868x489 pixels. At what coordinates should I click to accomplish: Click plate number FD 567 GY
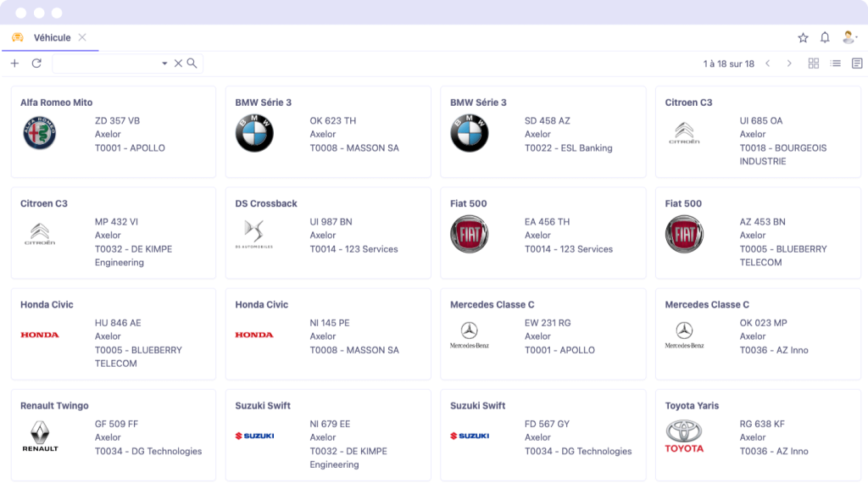[x=547, y=425]
